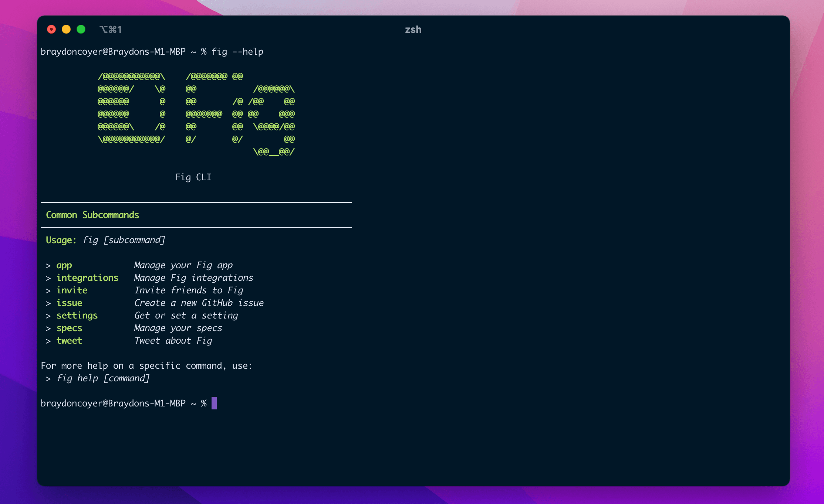Click the purple cursor at the prompt
Screen dimensions: 824x504
point(214,403)
